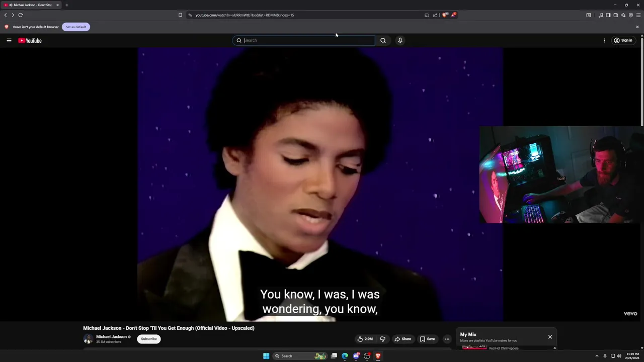Open the cast/screen icon in address bar
This screenshot has height=362, width=644.
(x=427, y=15)
